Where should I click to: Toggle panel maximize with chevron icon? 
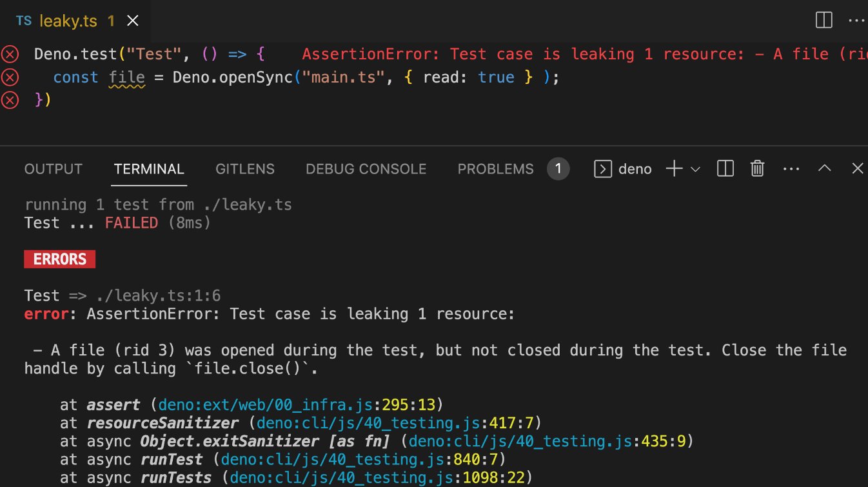[x=825, y=168]
